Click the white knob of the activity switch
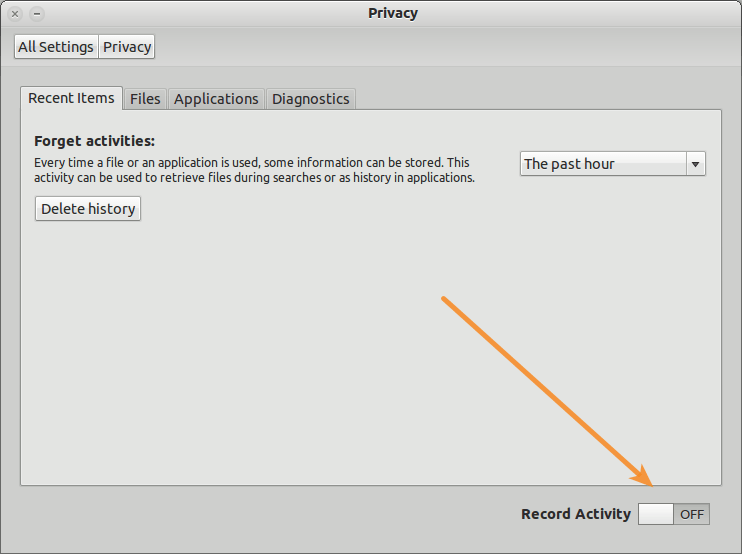 tap(656, 514)
